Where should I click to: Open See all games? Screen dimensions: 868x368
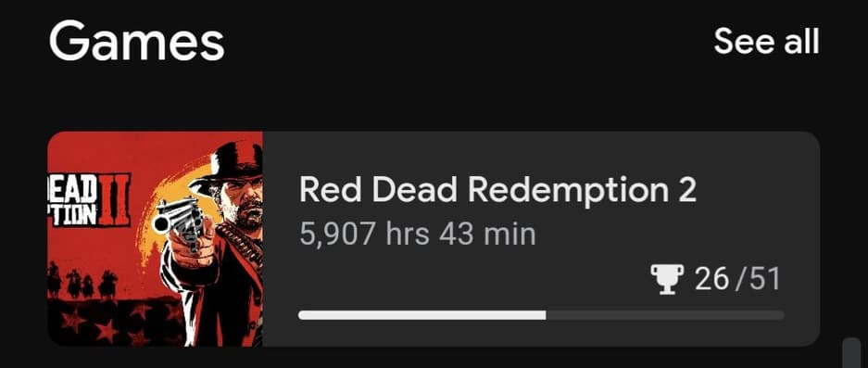click(766, 41)
